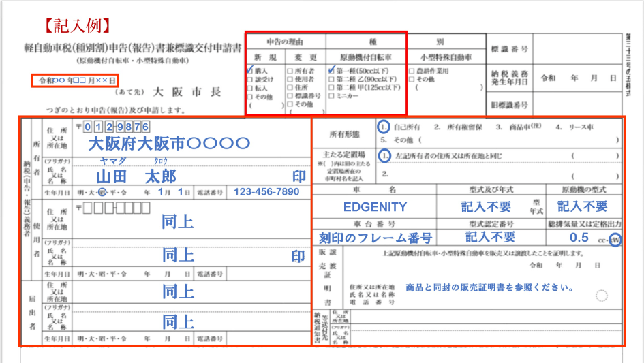Screen dimensions: 644x363
Task: Choose option 1 for 主たる定置場
Action: [385, 155]
